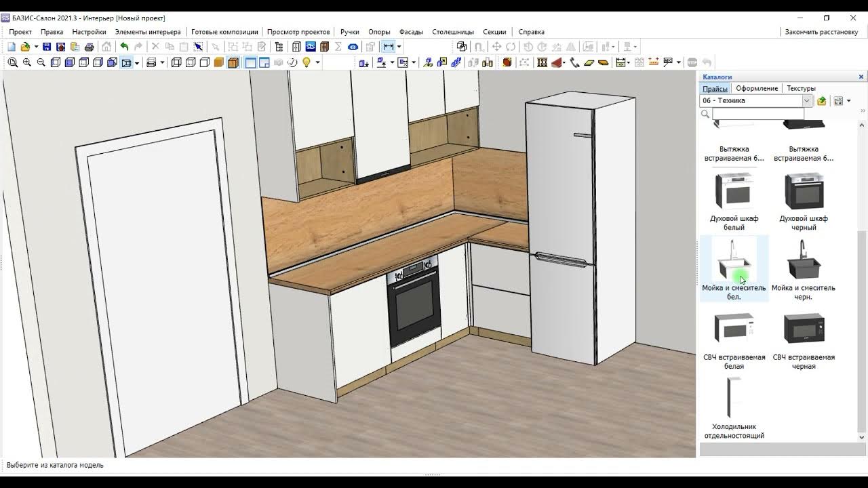Open the Элементы интерьера menu
The height and width of the screenshot is (488, 868).
148,32
